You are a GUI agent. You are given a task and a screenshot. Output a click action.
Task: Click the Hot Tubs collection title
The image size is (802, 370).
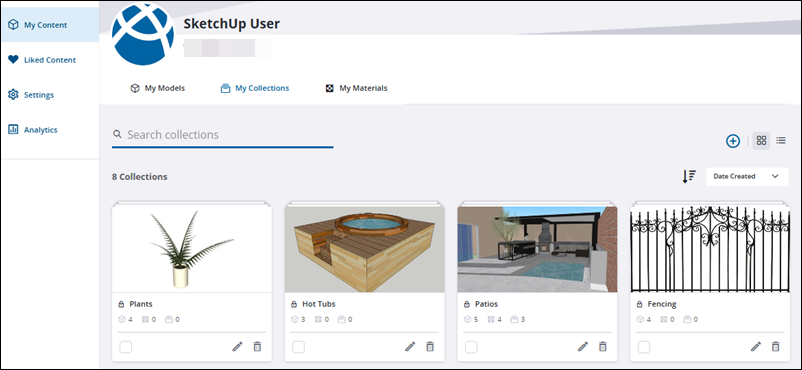tap(319, 304)
